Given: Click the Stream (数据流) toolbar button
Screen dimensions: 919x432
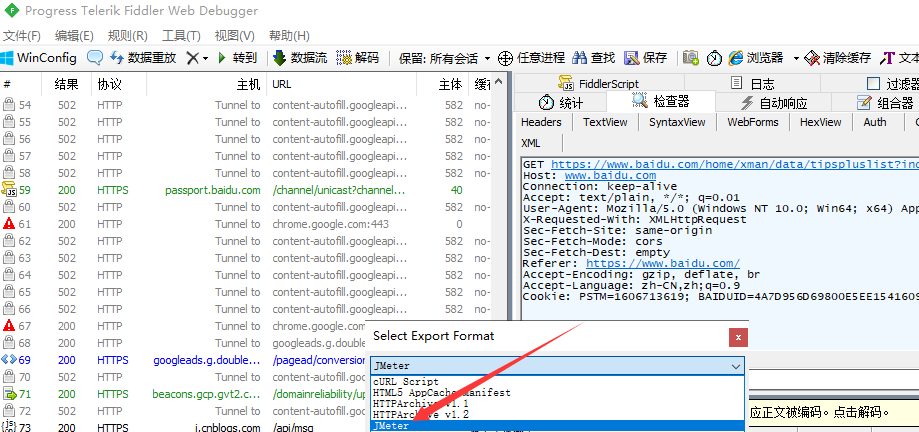Looking at the screenshot, I should (x=301, y=57).
